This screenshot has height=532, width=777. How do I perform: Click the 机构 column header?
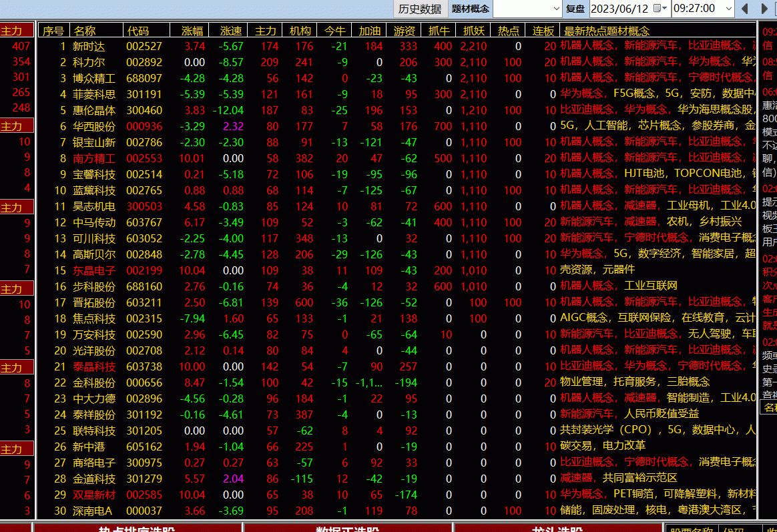(300, 31)
